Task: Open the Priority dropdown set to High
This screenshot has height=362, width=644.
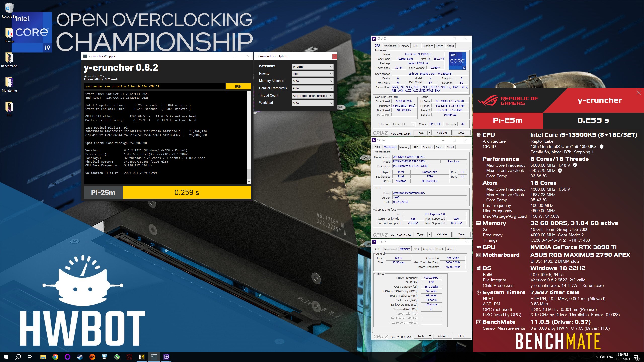Action: coord(313,74)
